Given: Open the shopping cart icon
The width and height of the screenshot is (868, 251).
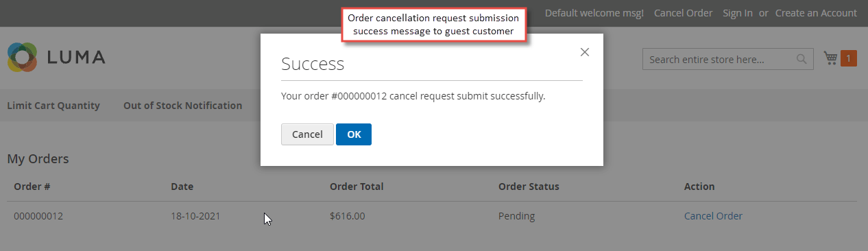Looking at the screenshot, I should click(830, 59).
